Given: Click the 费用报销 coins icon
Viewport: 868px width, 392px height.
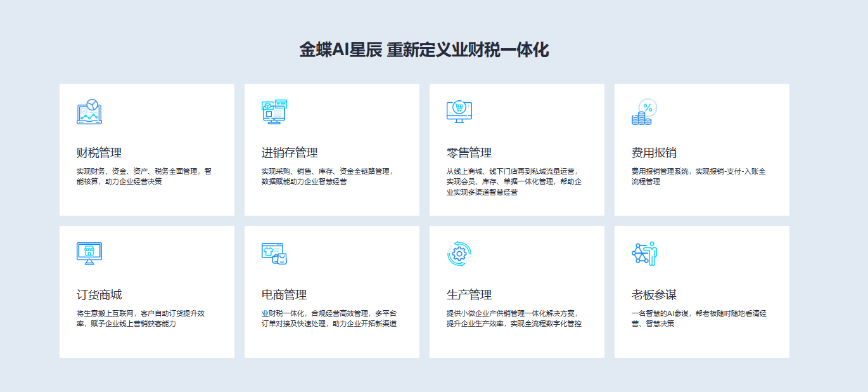Looking at the screenshot, I should 644,112.
